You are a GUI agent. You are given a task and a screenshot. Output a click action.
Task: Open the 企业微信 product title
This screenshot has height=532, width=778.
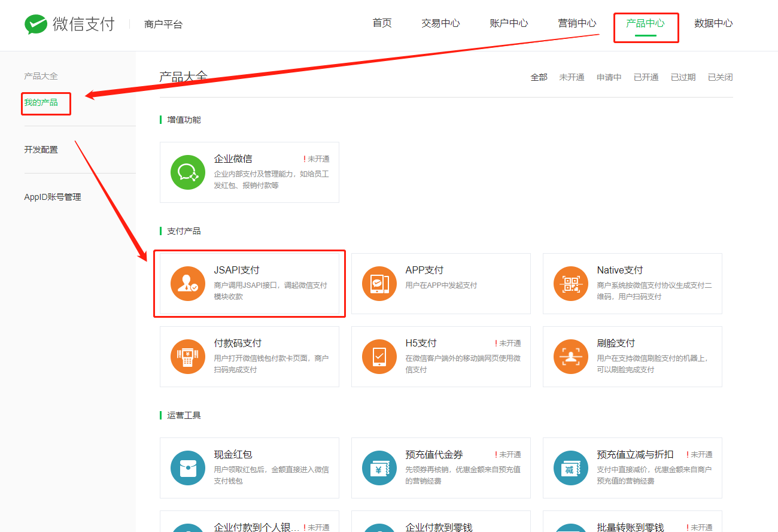pos(233,159)
